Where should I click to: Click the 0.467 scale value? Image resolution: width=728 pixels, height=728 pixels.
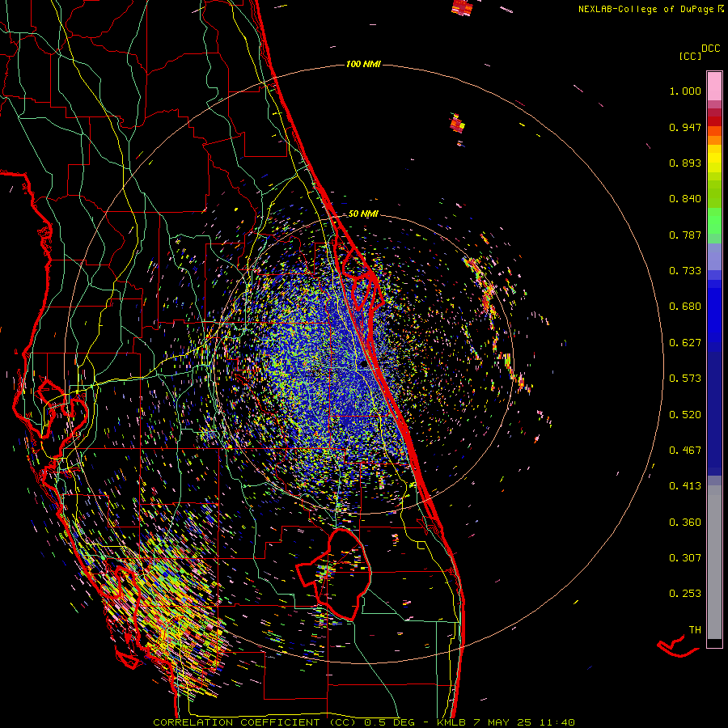point(685,451)
